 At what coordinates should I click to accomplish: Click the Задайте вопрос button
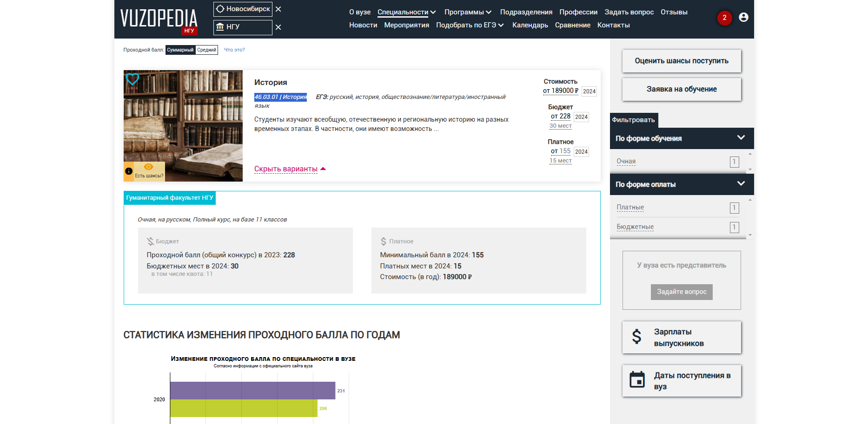[682, 292]
